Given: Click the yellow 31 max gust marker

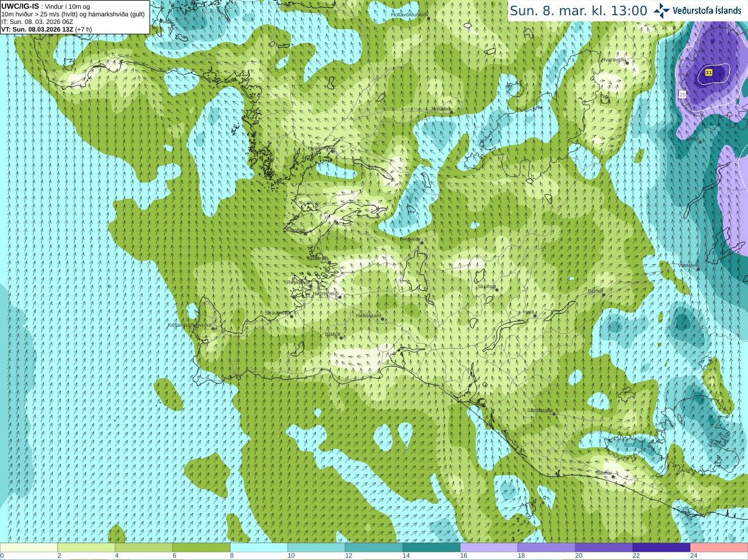Looking at the screenshot, I should (709, 72).
